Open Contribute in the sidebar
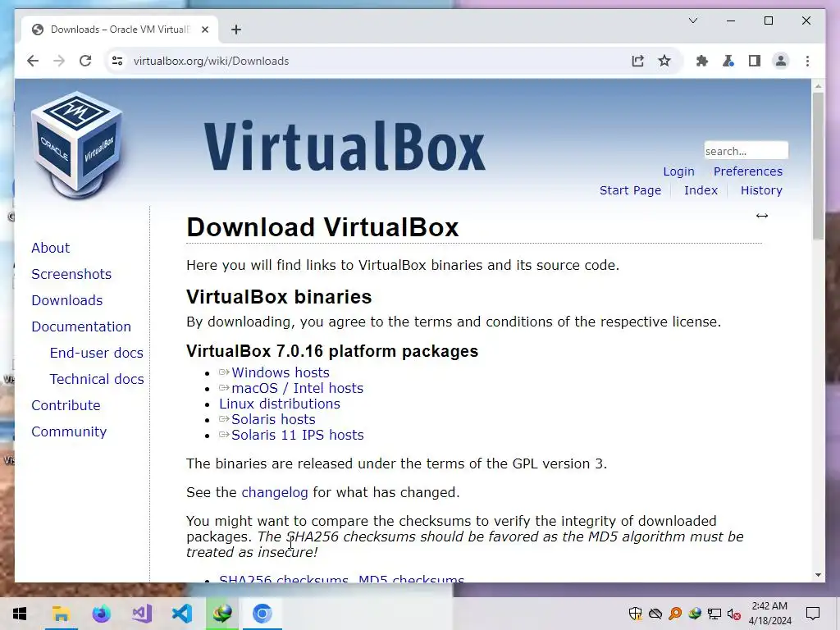Screen dimensions: 840x630 pyautogui.click(x=66, y=405)
